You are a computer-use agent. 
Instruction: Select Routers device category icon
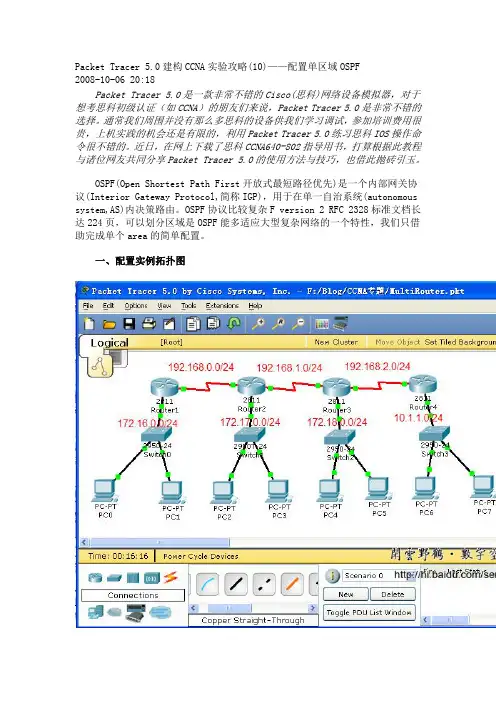[x=95, y=578]
